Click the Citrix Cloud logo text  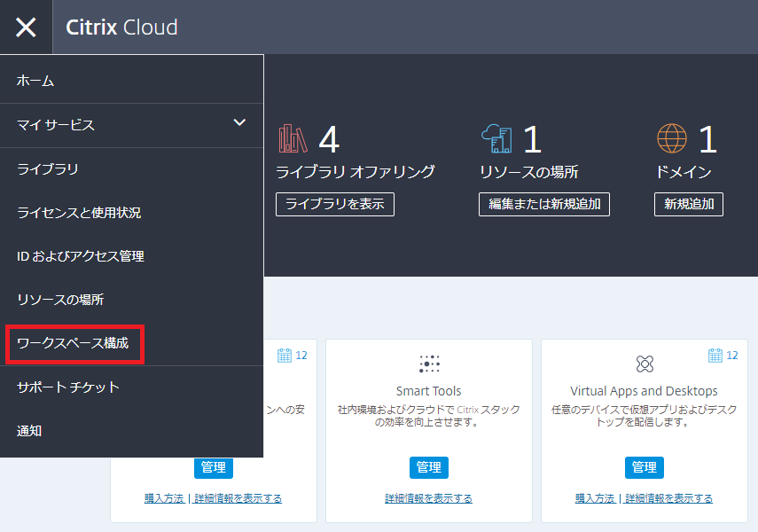(x=121, y=27)
